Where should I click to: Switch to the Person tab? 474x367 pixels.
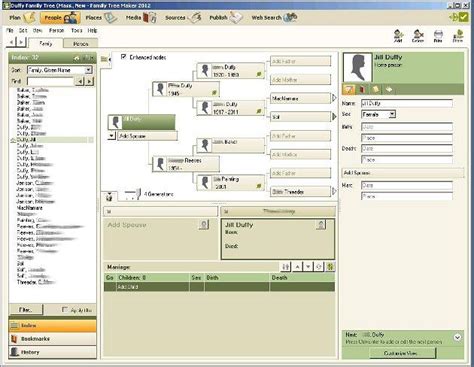coord(81,44)
